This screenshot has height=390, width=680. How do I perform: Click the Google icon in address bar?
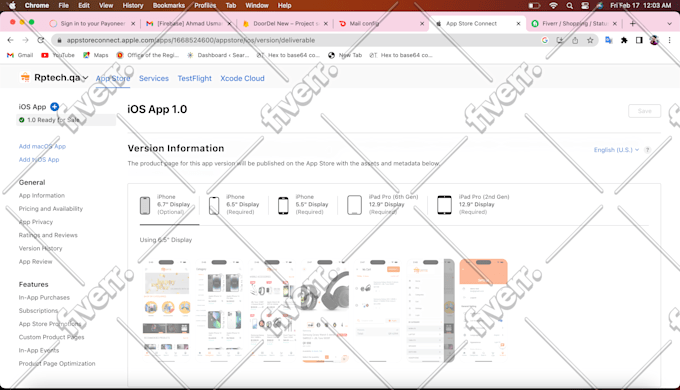[x=545, y=40]
